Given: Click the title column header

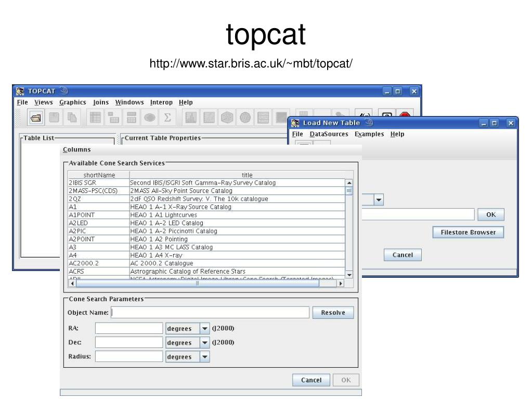Looking at the screenshot, I should pyautogui.click(x=247, y=175).
